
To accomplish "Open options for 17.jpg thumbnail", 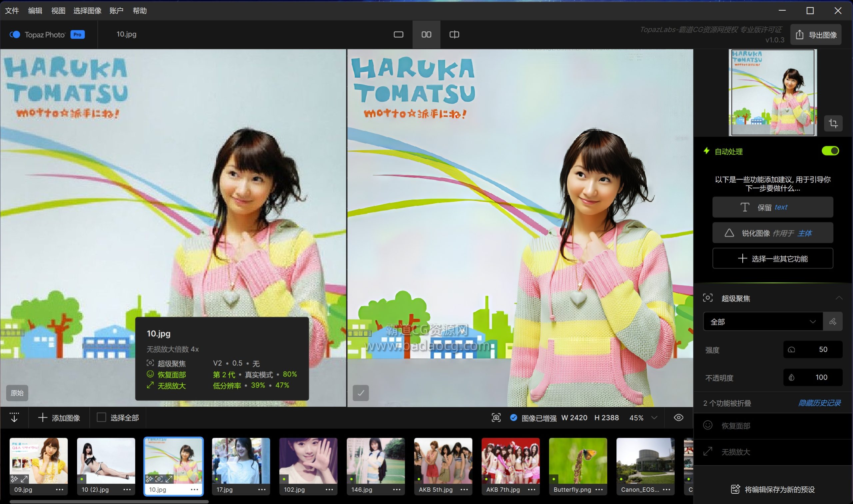I will (x=262, y=490).
